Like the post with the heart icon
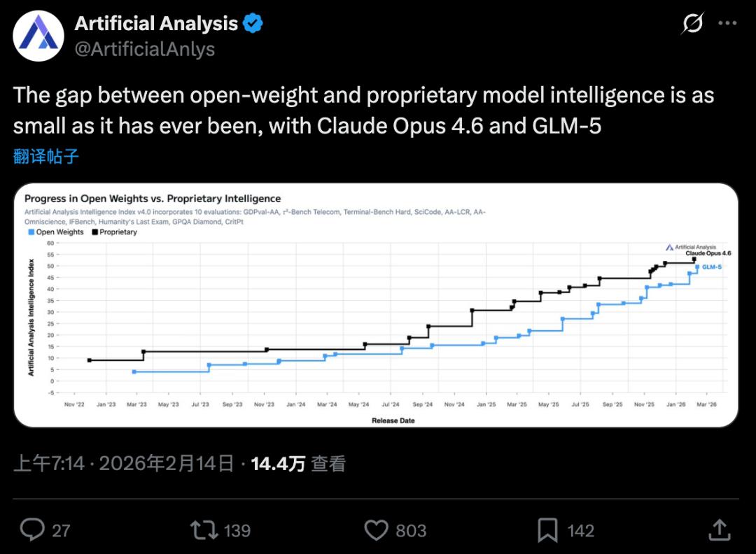756x554 pixels. coord(377,530)
